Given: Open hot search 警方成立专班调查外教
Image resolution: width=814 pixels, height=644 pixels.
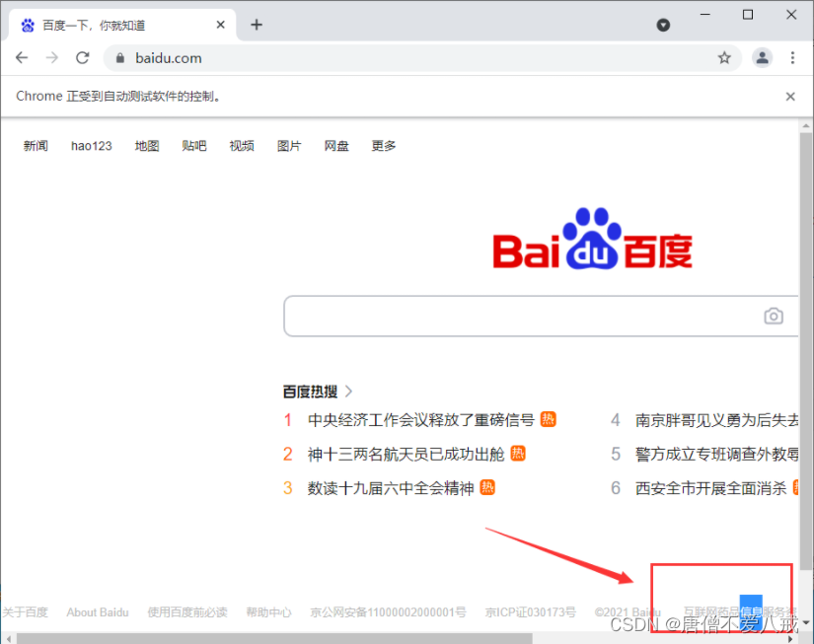Looking at the screenshot, I should click(716, 454).
